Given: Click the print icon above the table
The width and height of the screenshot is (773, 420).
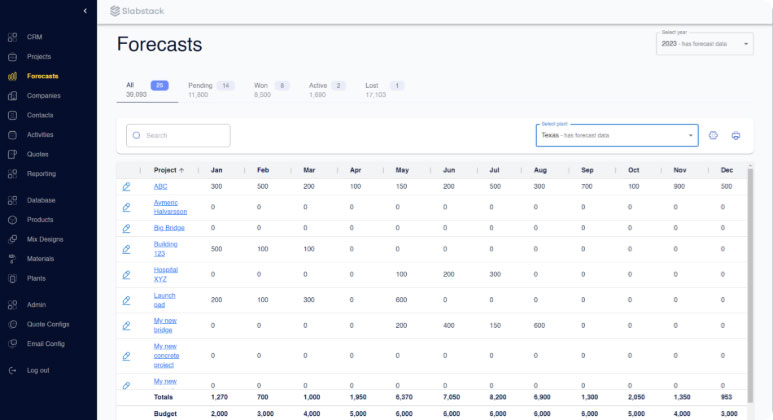Looking at the screenshot, I should [736, 135].
